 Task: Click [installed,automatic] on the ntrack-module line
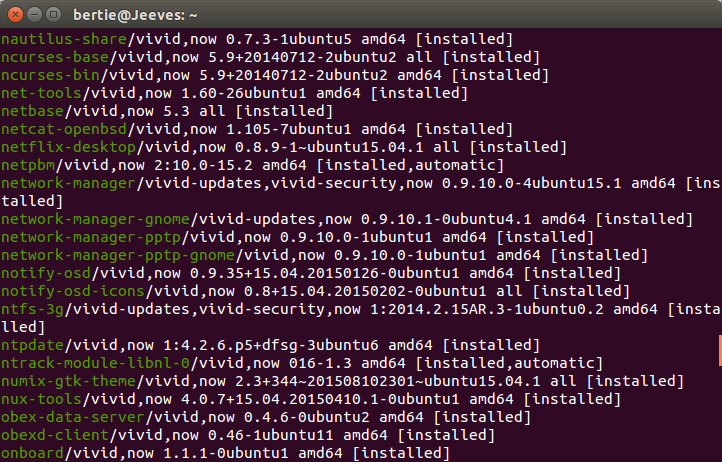click(x=509, y=363)
